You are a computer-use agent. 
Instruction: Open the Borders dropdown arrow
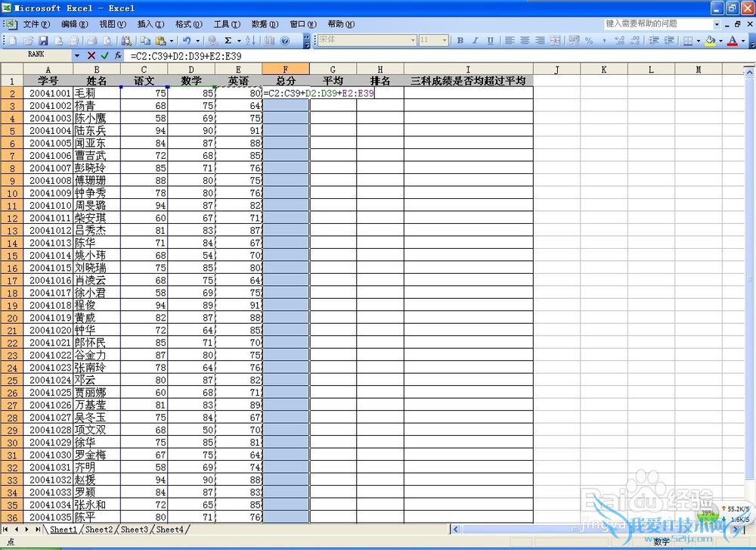(x=698, y=41)
